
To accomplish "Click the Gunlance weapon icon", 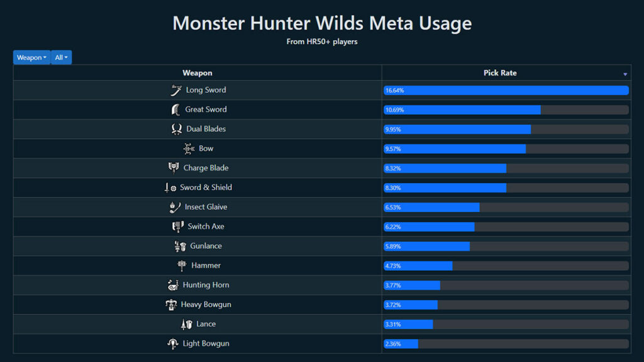I will pyautogui.click(x=180, y=246).
